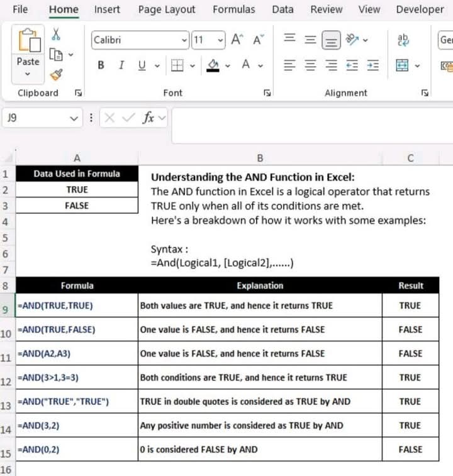Expand Borders dropdown arrow
Viewport: 453px width, 476px height.
(x=193, y=65)
